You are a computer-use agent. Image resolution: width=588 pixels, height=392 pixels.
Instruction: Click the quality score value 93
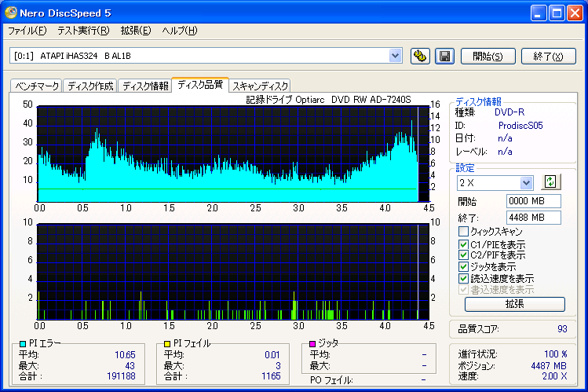click(x=562, y=329)
